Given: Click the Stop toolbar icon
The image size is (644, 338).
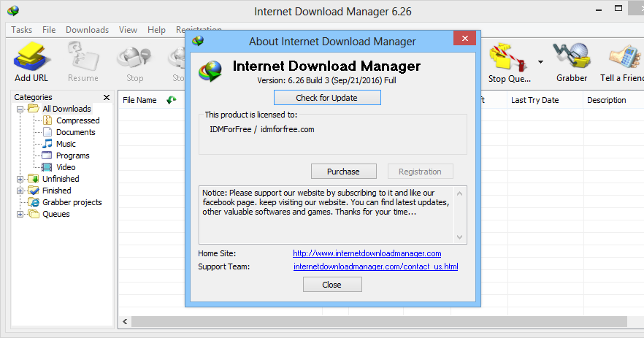Looking at the screenshot, I should pos(134,61).
